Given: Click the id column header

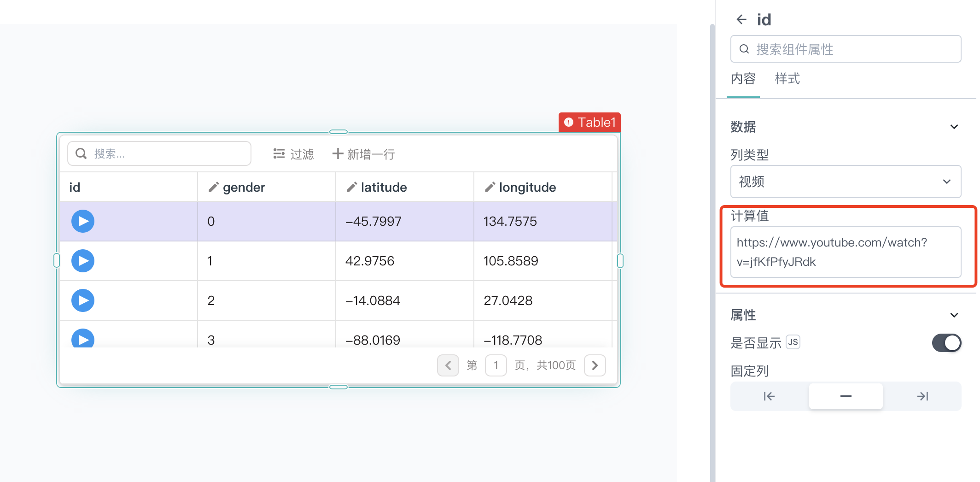Looking at the screenshot, I should tap(128, 187).
